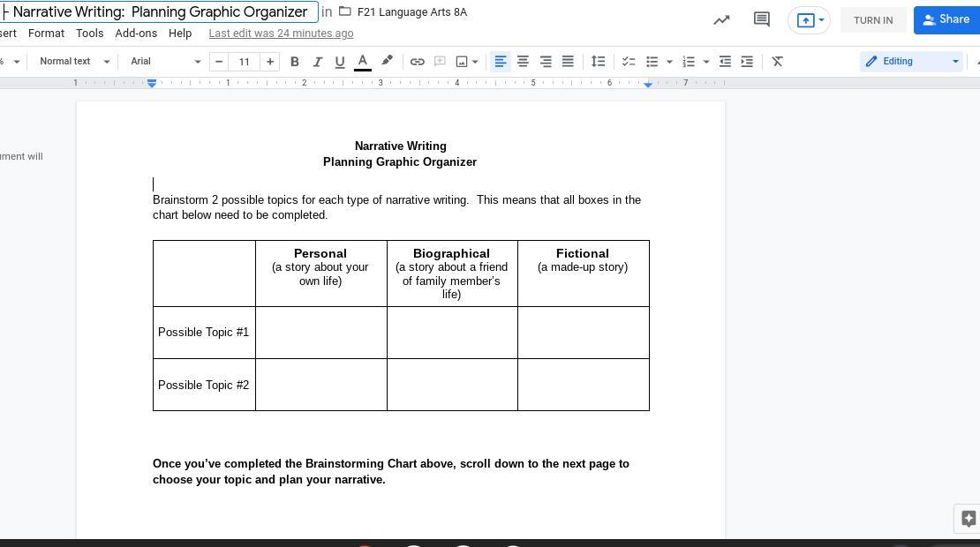Open the Normal text style dropdown
The width and height of the screenshot is (980, 547).
74,61
